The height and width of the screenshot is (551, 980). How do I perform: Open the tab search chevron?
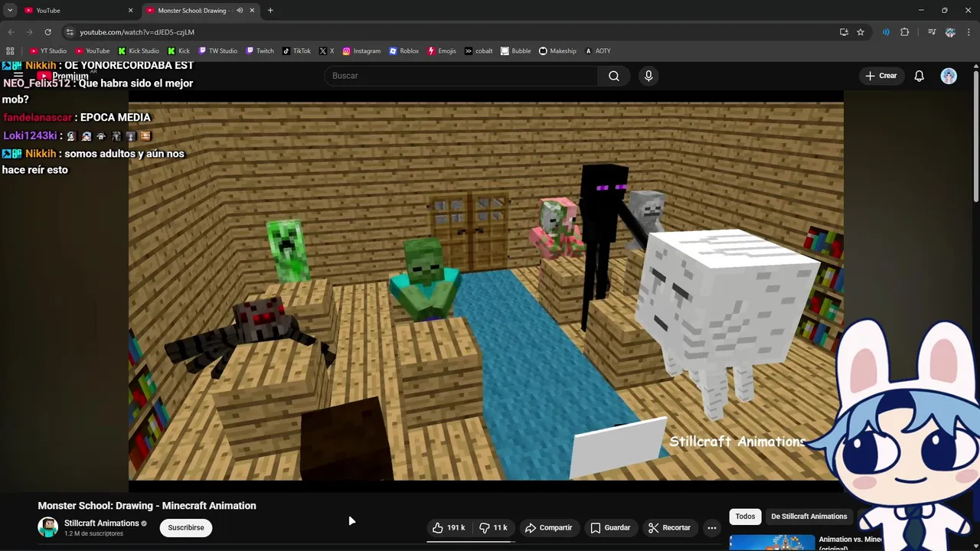pos(10,10)
